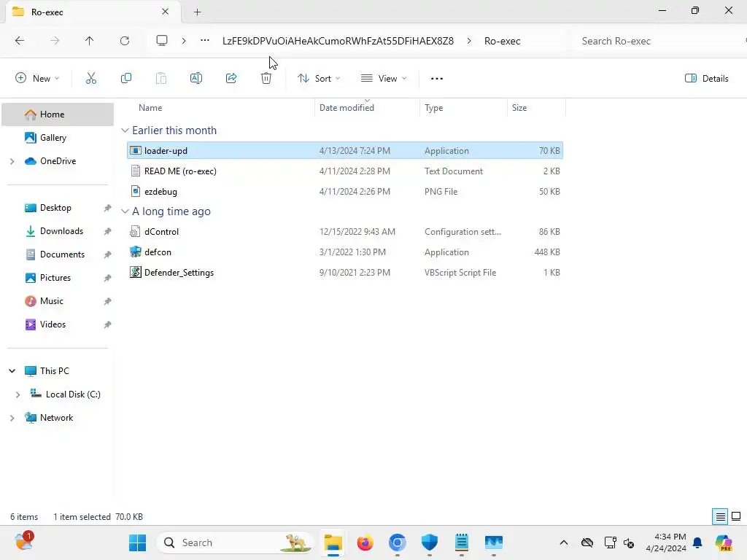Select the defcon application file
The image size is (747, 560).
[x=345, y=252]
